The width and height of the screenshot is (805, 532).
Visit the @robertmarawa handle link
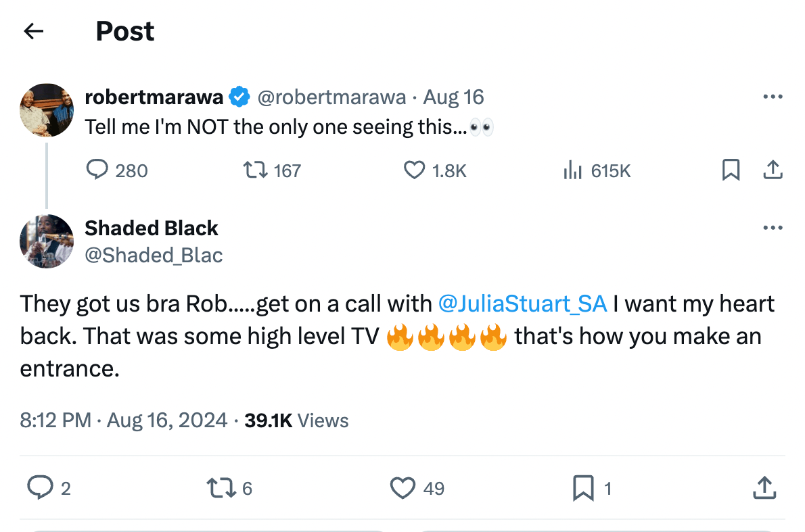click(332, 97)
